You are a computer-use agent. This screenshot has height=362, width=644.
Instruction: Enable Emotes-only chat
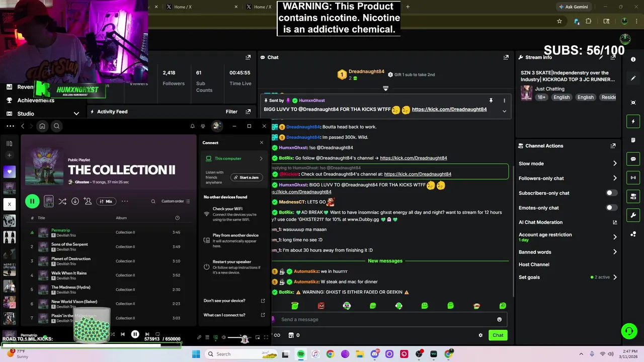[x=611, y=208]
